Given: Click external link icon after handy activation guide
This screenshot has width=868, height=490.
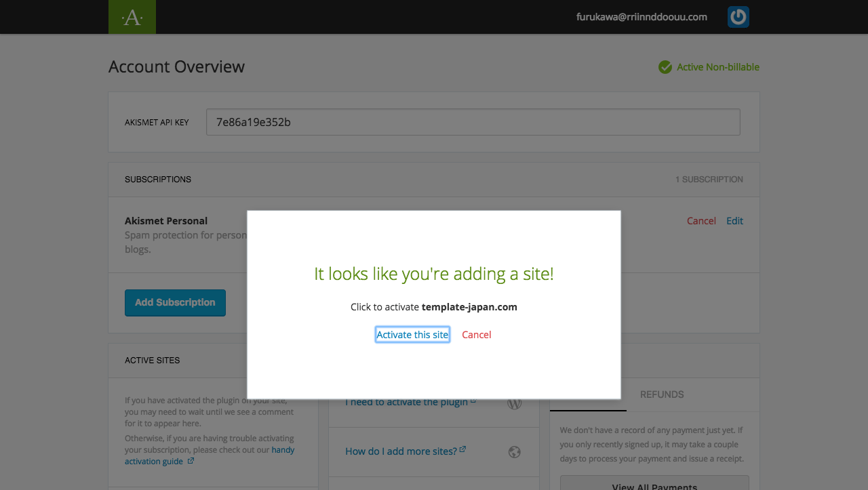Looking at the screenshot, I should (191, 461).
